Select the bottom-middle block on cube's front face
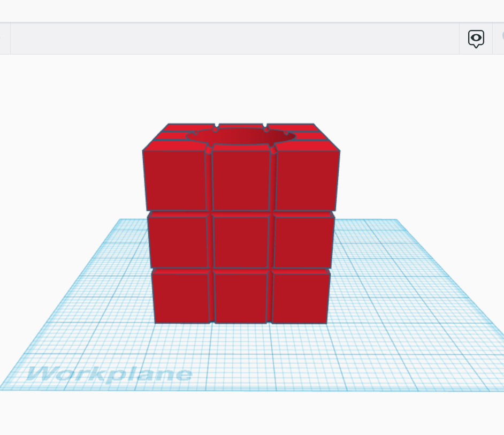 click(241, 297)
